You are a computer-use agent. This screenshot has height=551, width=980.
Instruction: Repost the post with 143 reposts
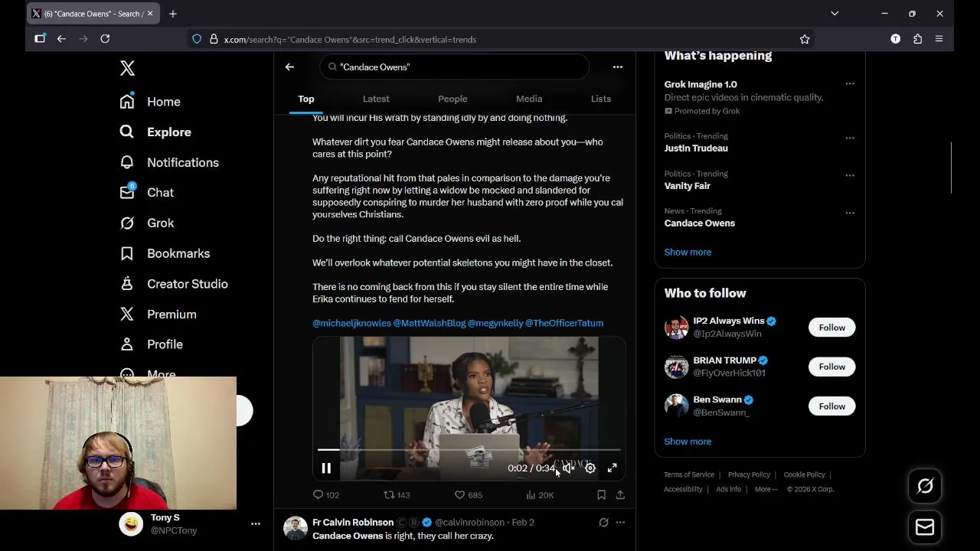tap(397, 495)
